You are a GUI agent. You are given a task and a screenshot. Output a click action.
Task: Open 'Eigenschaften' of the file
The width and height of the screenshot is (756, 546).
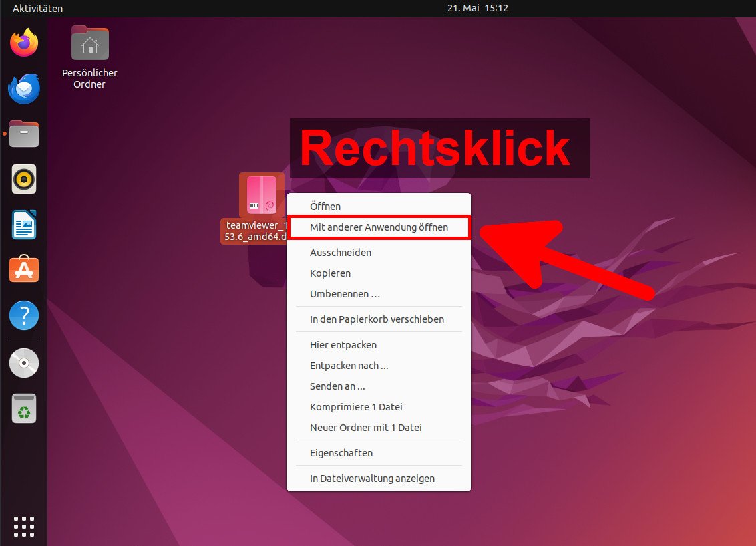click(x=341, y=453)
